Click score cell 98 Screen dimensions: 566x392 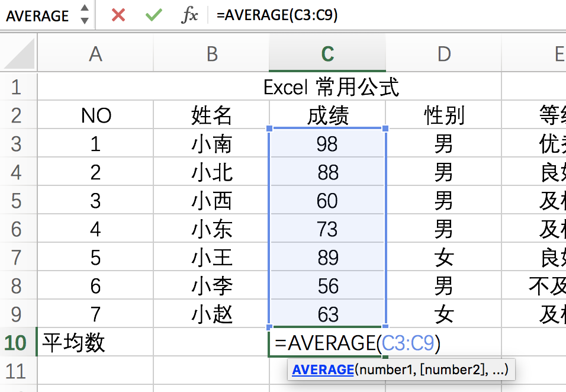coord(327,143)
